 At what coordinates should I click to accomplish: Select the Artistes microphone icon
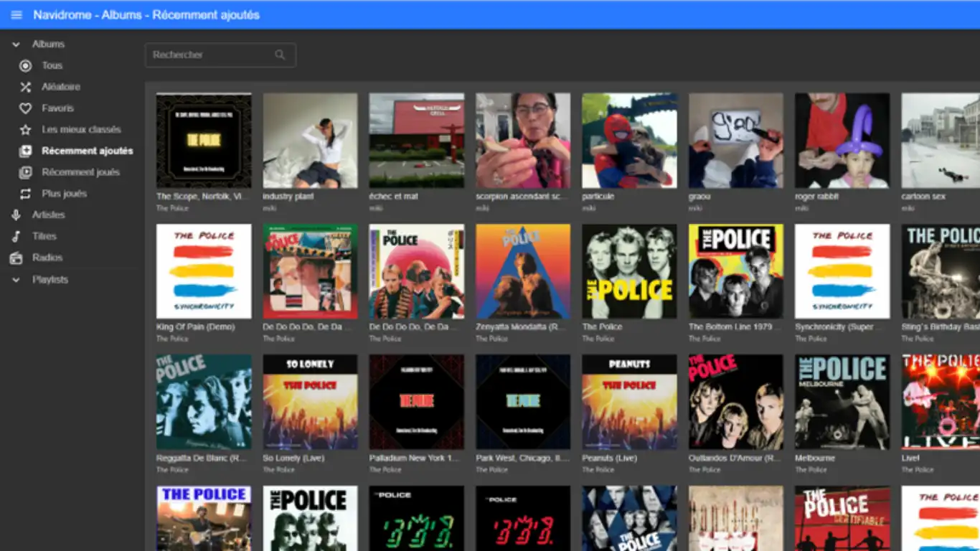tap(16, 215)
